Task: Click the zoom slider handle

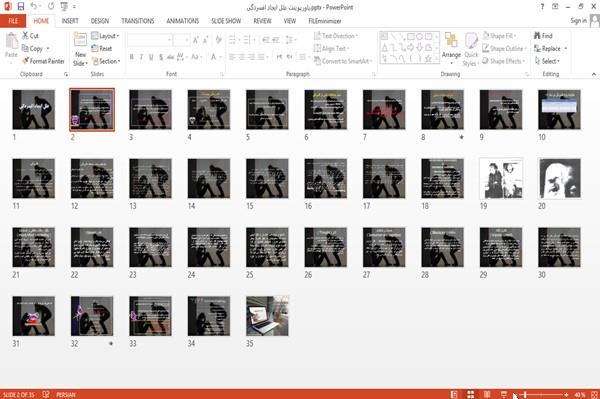Action: click(525, 394)
